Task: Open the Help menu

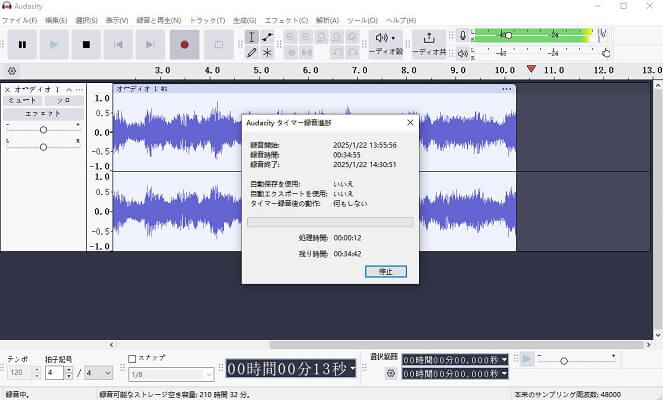Action: point(401,20)
